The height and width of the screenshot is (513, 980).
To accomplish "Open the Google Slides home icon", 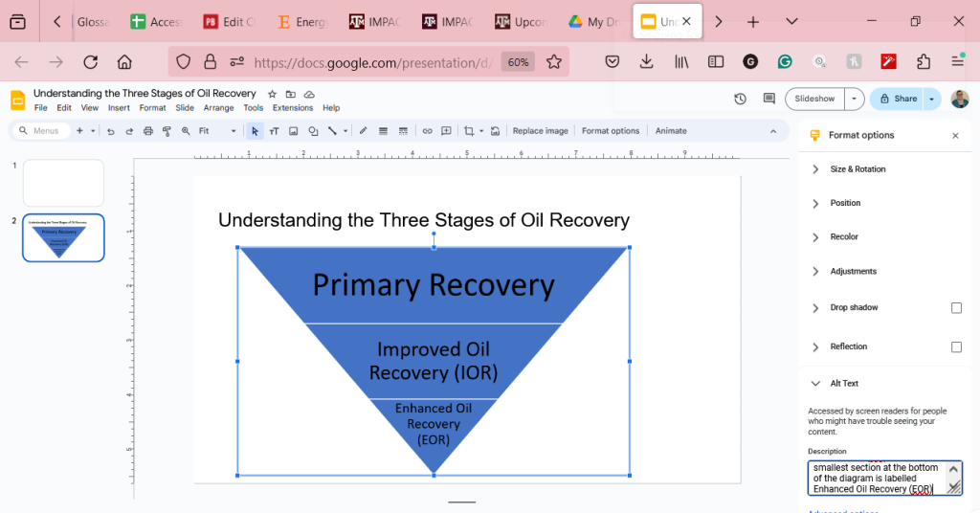I will click(18, 100).
